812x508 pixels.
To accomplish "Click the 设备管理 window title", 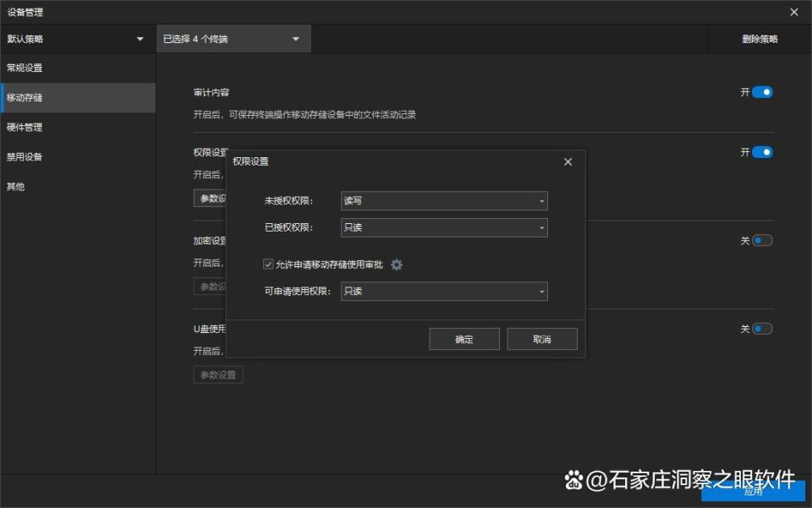I will pyautogui.click(x=25, y=13).
